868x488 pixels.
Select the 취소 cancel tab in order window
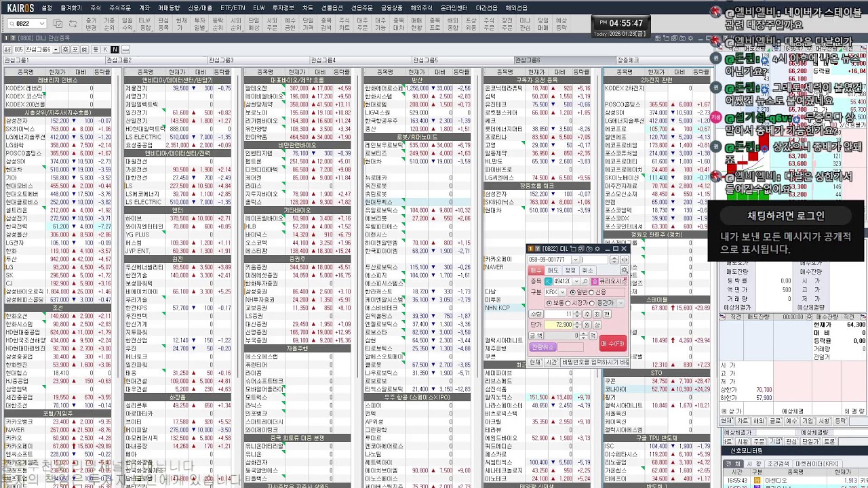point(587,270)
